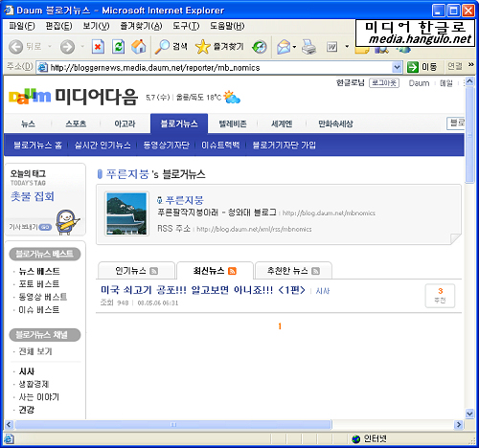Image resolution: width=479 pixels, height=448 pixels.
Task: Open 블로거뉴스 홈 submenu link
Action: point(37,146)
